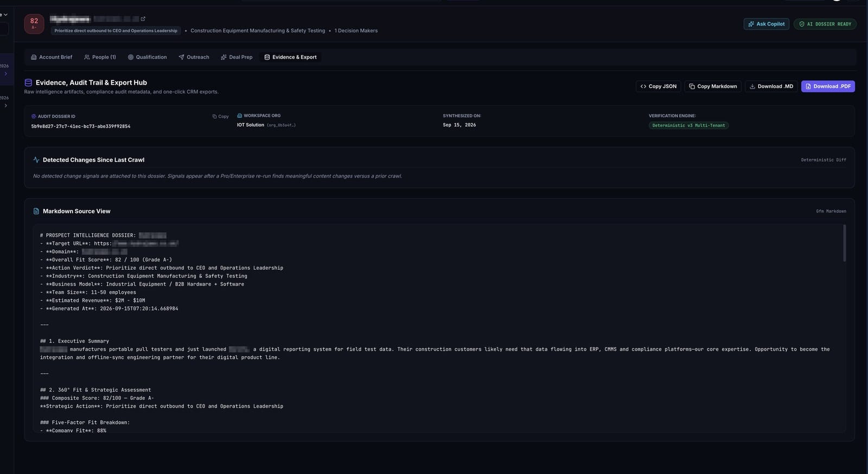The width and height of the screenshot is (868, 474).
Task: Open the Qualification tab
Action: point(147,57)
